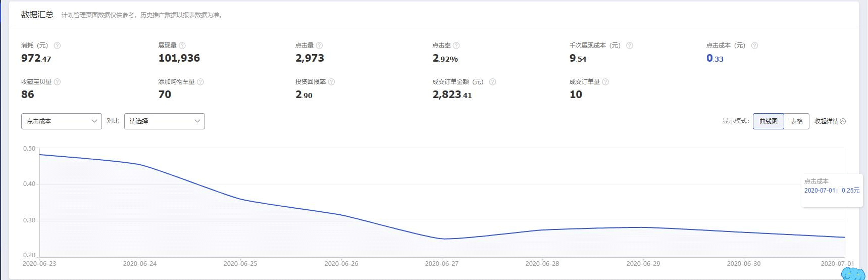868x280 pixels.
Task: Click the 2020-06-27 point on chart
Action: coord(443,239)
